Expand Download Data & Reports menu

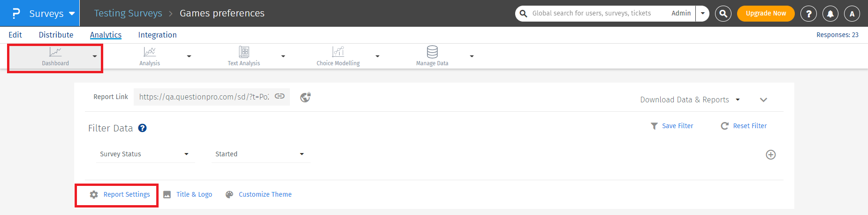[x=690, y=100]
